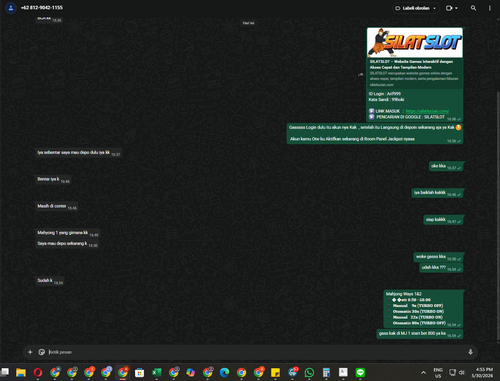Viewport: 500px width, 381px height.
Task: Select the 'oke kka' outgoing message
Action: [446, 166]
